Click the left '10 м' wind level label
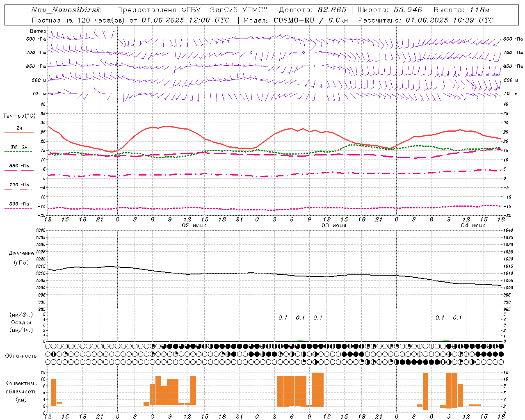Image resolution: width=525 pixels, height=420 pixels. (39, 94)
